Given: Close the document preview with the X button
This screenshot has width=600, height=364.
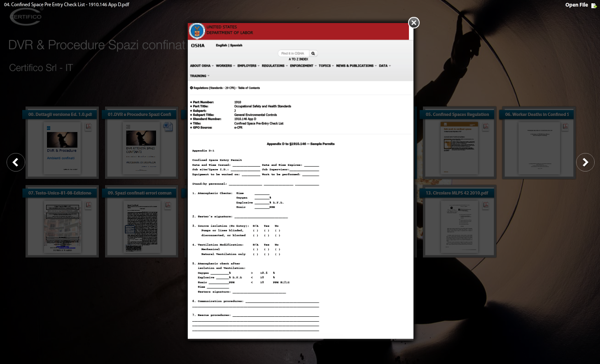Looking at the screenshot, I should tap(414, 23).
